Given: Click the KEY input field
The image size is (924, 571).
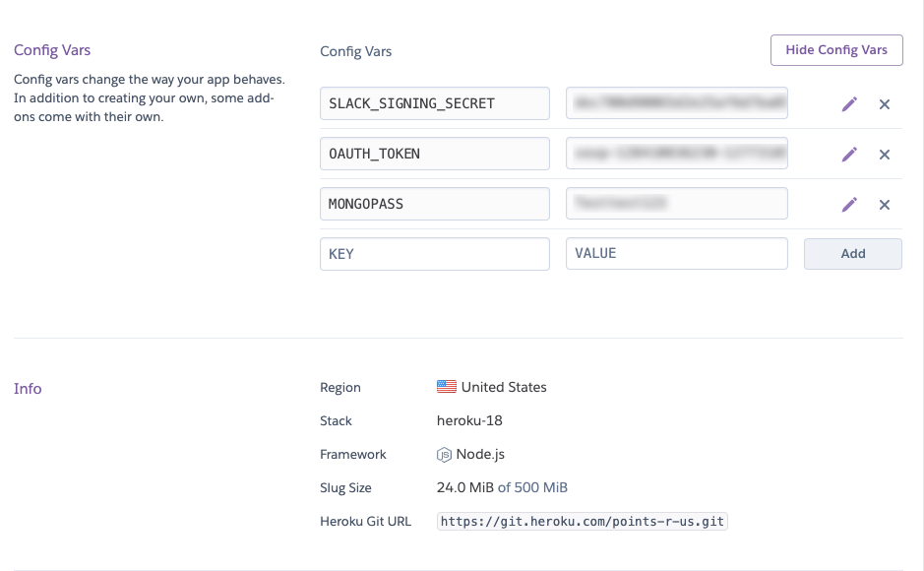Looking at the screenshot, I should pos(434,254).
